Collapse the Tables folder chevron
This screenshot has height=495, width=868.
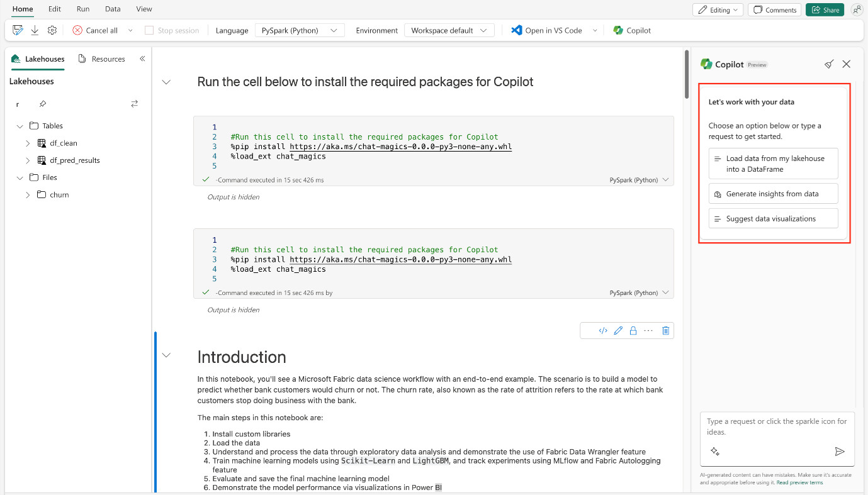pyautogui.click(x=20, y=126)
